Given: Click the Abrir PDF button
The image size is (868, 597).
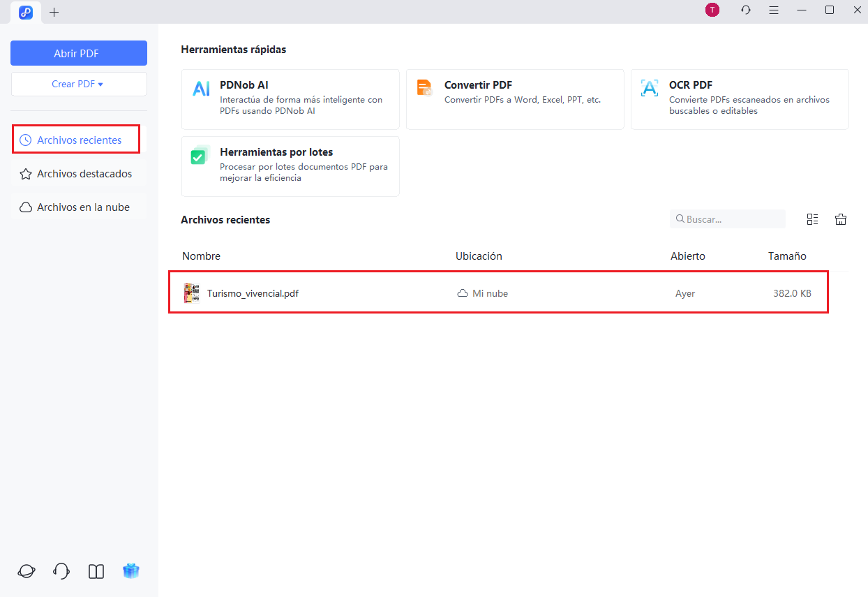Looking at the screenshot, I should [x=79, y=53].
